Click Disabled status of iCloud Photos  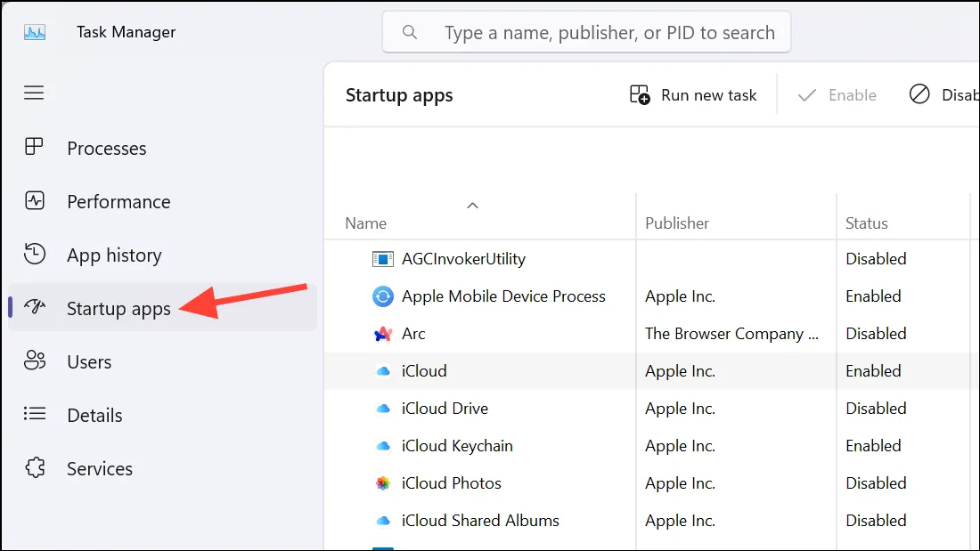pos(876,483)
